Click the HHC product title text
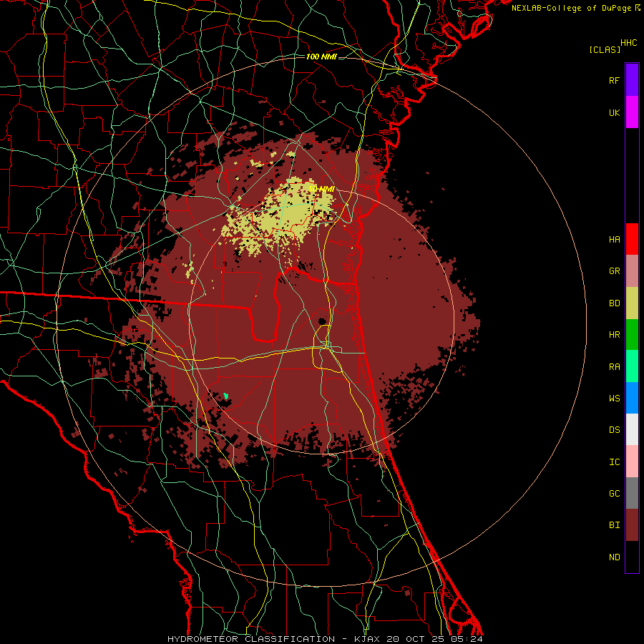This screenshot has height=644, width=644. 628,43
